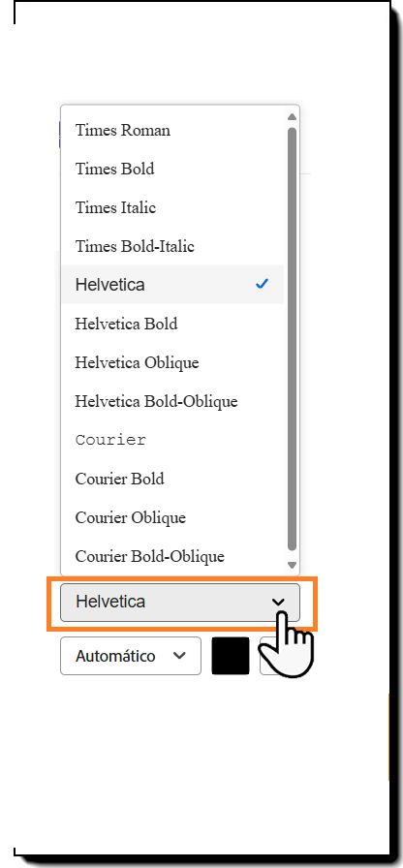
Task: Click the checked Helvetica option
Action: tap(172, 285)
